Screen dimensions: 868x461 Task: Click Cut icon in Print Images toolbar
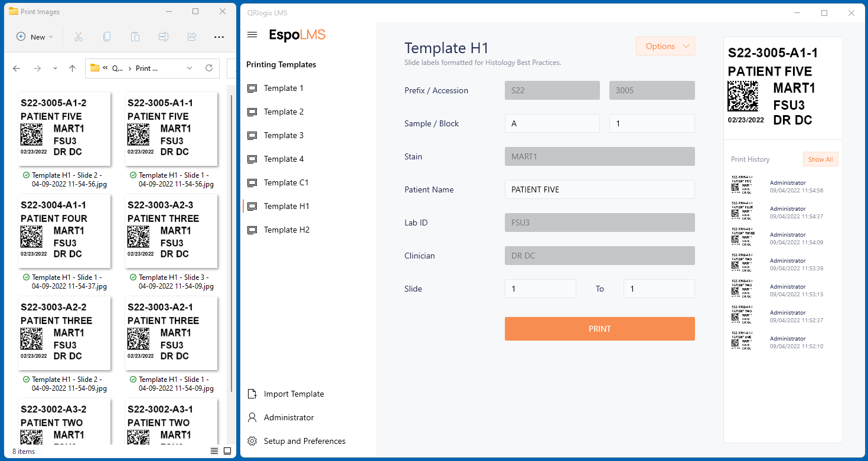click(79, 37)
